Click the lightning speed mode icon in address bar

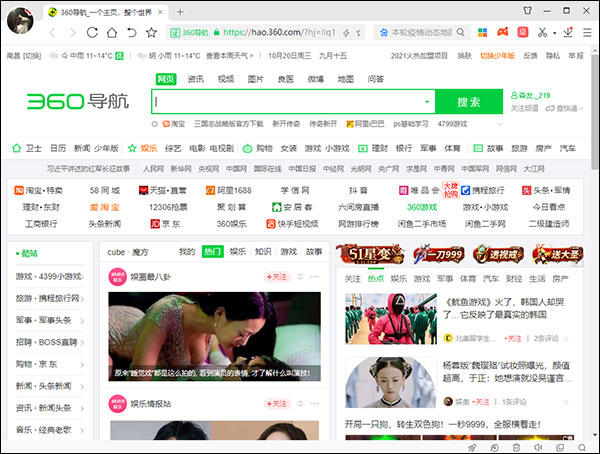(x=346, y=33)
